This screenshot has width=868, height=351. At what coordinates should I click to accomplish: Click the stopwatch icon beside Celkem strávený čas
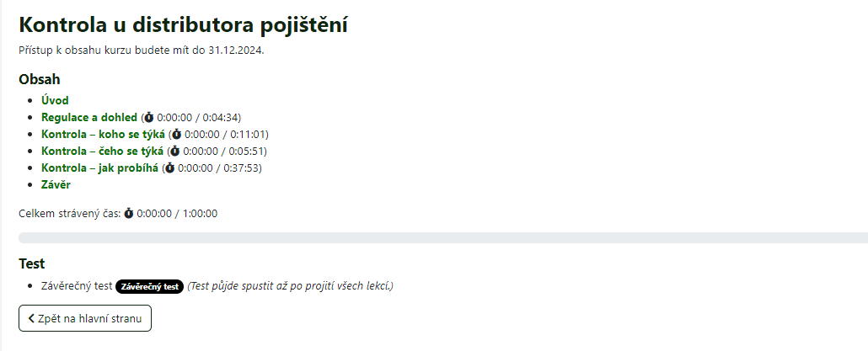[x=129, y=213]
